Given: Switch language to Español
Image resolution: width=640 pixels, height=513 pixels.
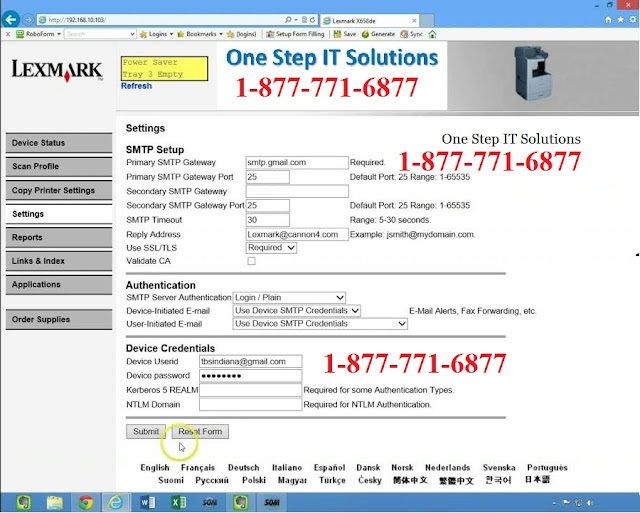Looking at the screenshot, I should [x=329, y=468].
